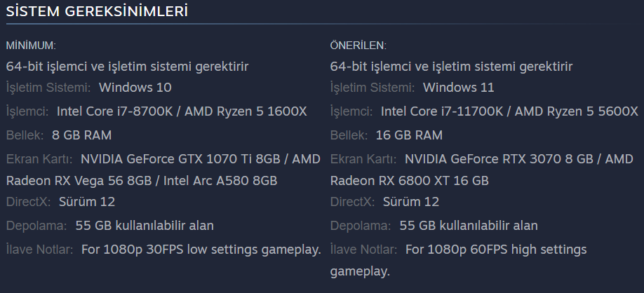
Task: Click the minimum 55 GB storage text
Action: 145,225
